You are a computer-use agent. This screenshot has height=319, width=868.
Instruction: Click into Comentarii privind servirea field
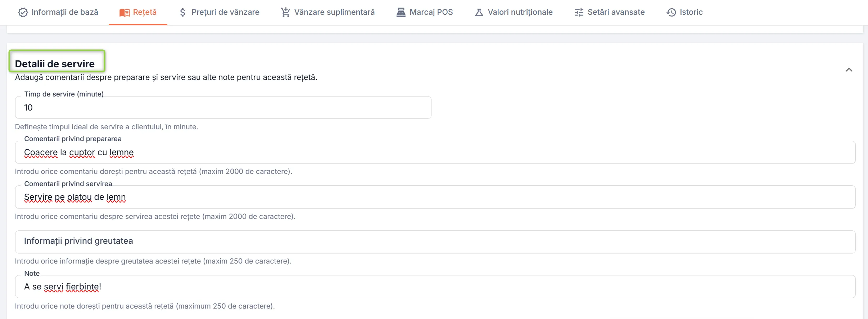(x=435, y=197)
